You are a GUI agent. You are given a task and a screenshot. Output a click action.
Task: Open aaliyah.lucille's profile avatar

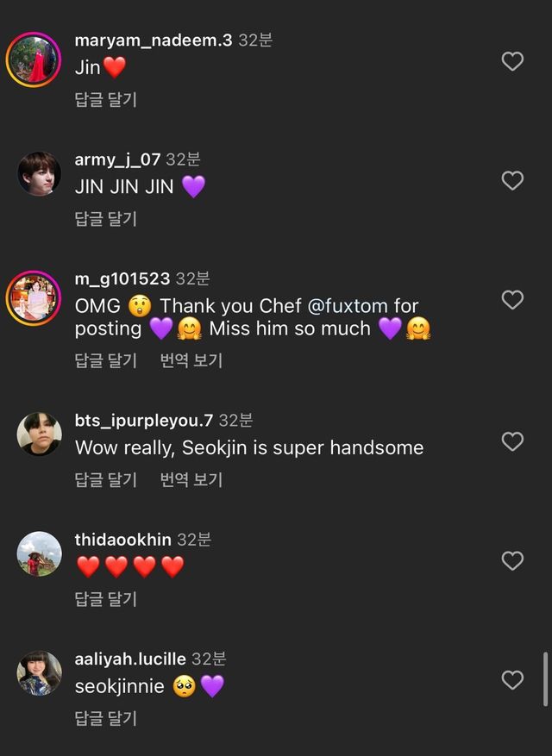point(39,672)
